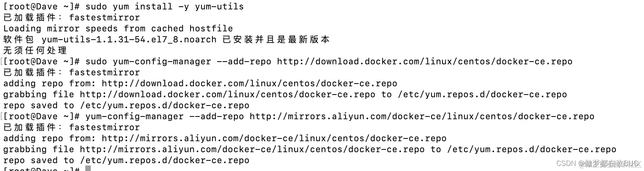Click the last "repo saved to /etc/yum.repos.d" line

pyautogui.click(x=126, y=160)
